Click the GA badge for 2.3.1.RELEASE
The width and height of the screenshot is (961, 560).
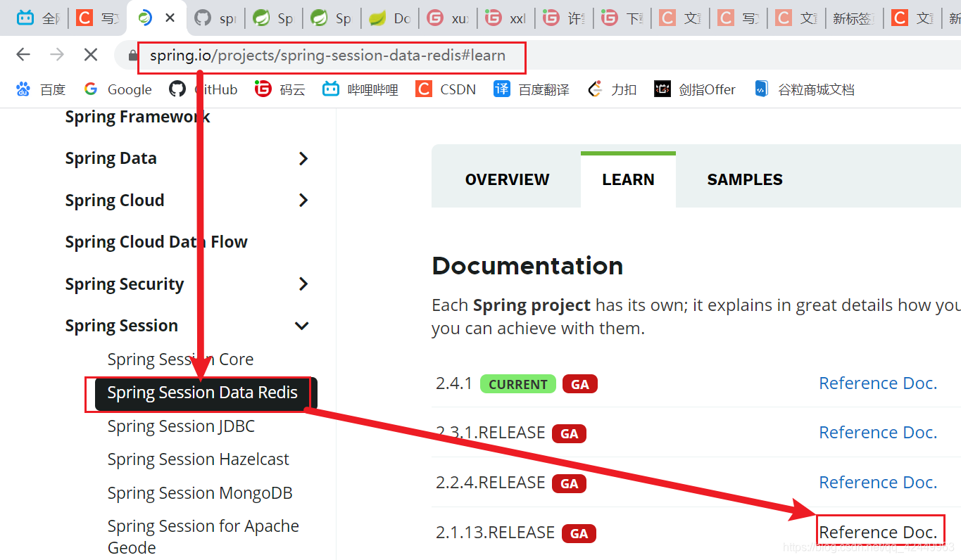click(x=569, y=434)
